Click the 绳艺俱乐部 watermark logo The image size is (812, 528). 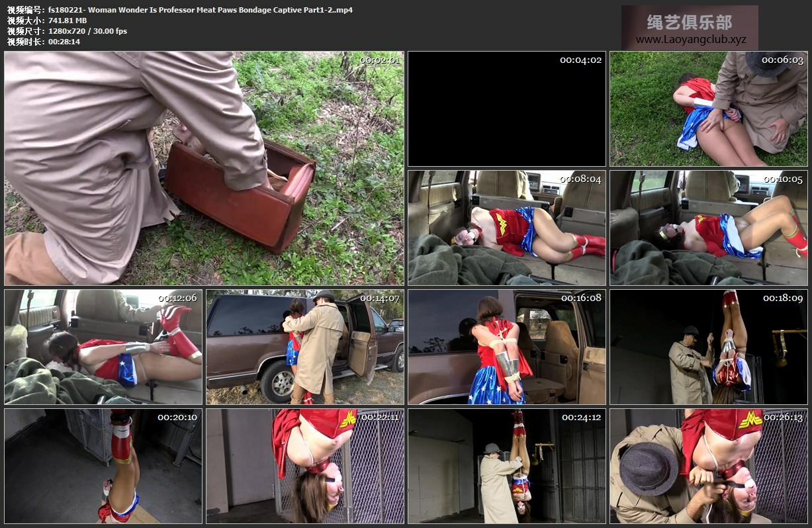[690, 22]
